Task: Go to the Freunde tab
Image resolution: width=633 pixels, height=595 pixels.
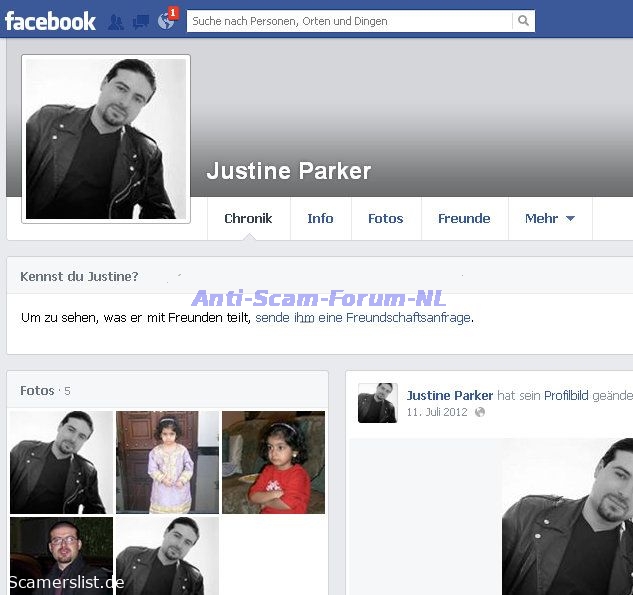Action: (x=464, y=218)
